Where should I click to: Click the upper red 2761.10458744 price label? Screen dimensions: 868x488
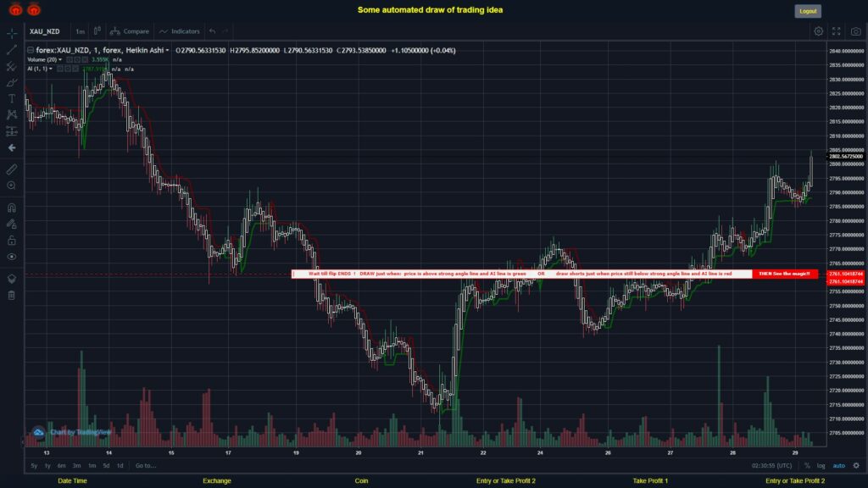(845, 274)
